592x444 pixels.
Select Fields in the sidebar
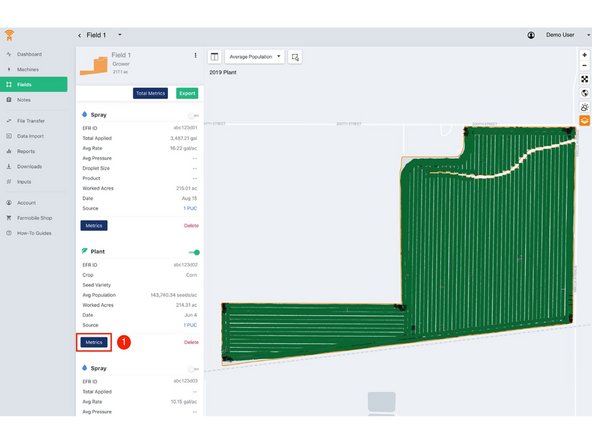pyautogui.click(x=34, y=85)
